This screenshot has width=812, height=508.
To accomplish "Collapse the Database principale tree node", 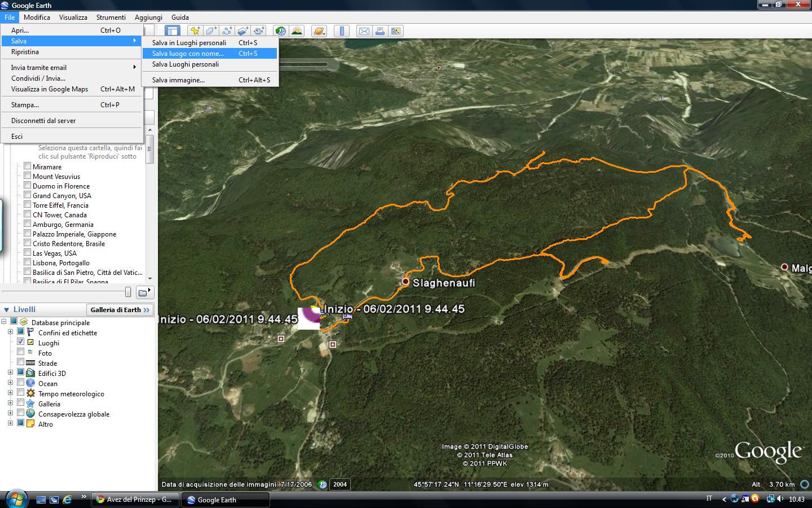I will coord(3,322).
